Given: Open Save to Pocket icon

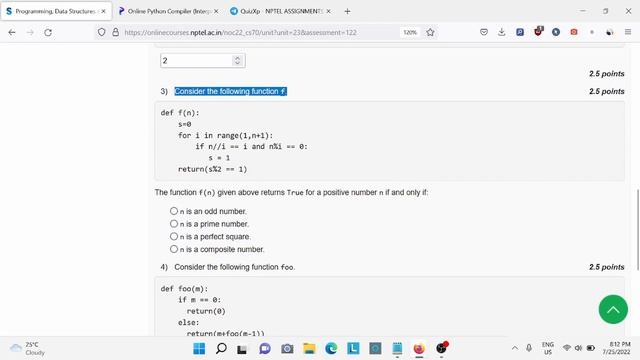Looking at the screenshot, I should click(484, 32).
